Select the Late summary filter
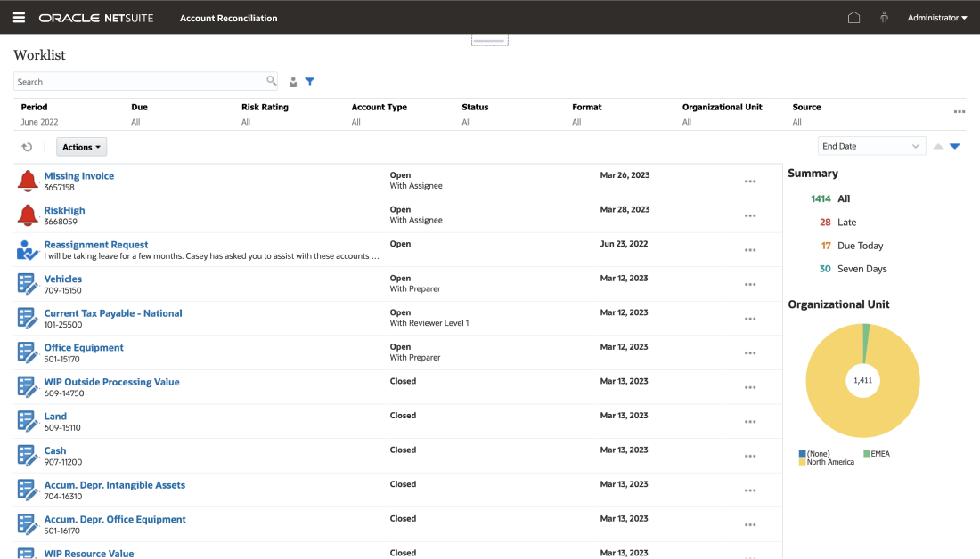This screenshot has width=980, height=559. 846,223
